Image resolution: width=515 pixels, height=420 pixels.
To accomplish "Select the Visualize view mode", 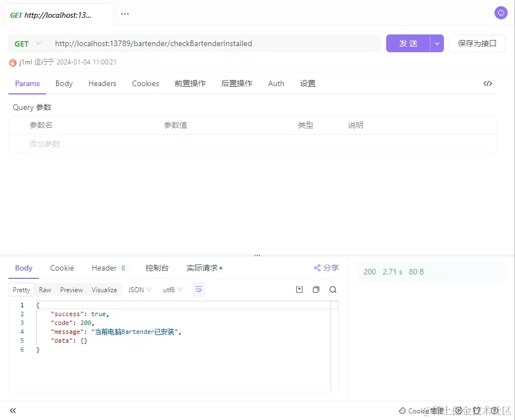I will click(104, 289).
